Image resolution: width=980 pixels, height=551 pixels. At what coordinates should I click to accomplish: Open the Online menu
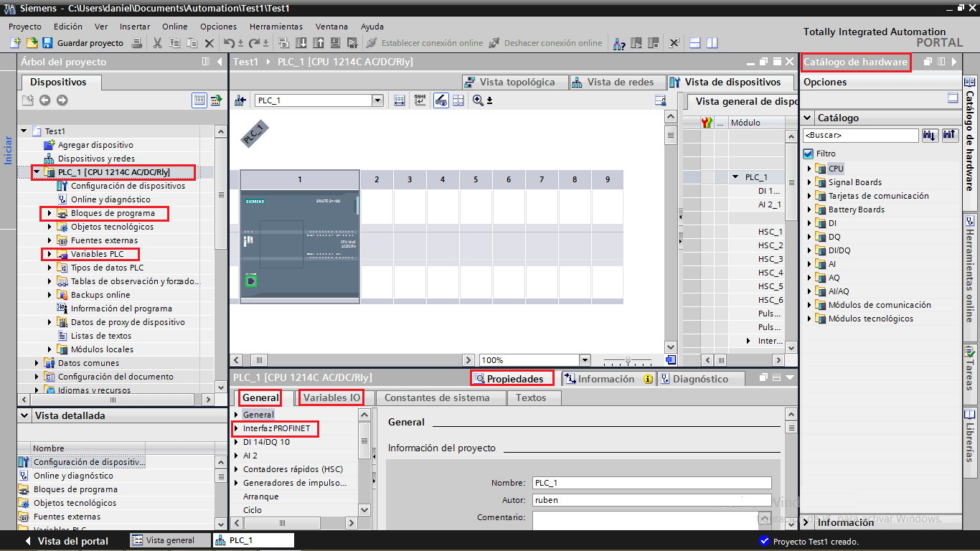[x=175, y=27]
